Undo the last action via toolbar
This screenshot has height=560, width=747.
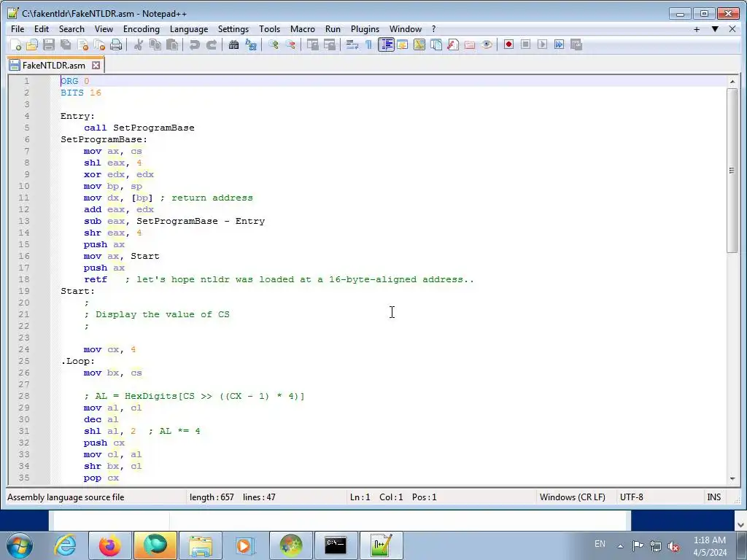click(x=194, y=44)
